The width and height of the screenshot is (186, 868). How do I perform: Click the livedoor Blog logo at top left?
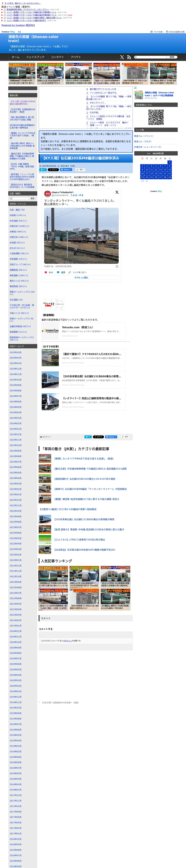(x=8, y=32)
